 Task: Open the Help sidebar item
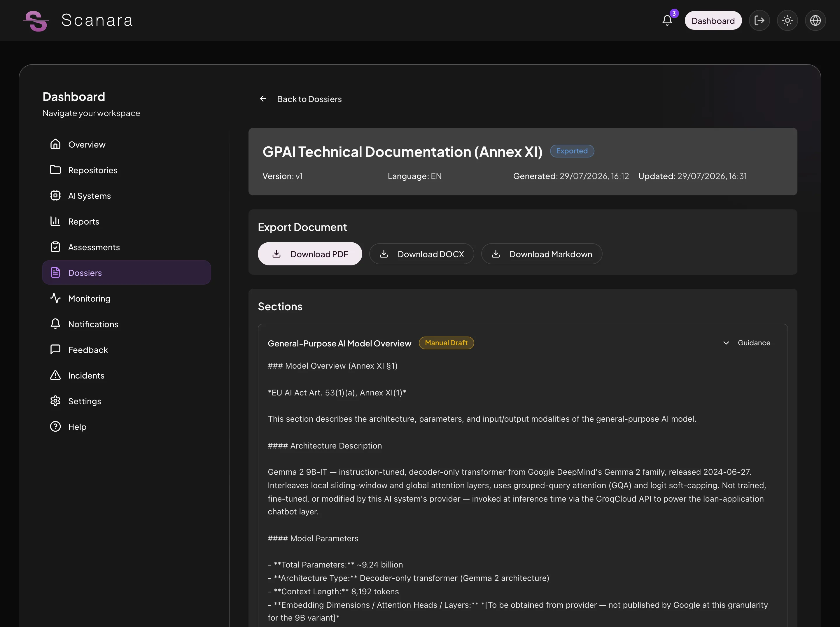tap(126, 427)
